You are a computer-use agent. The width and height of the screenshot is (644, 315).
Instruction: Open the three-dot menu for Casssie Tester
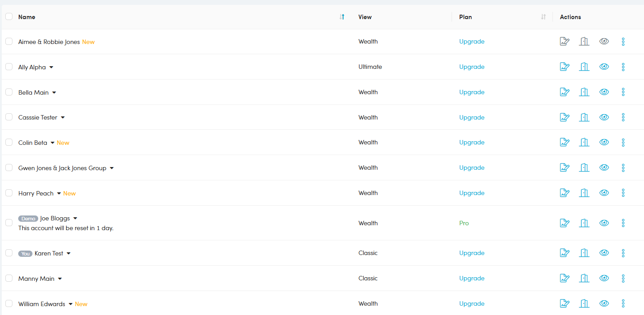tap(623, 117)
